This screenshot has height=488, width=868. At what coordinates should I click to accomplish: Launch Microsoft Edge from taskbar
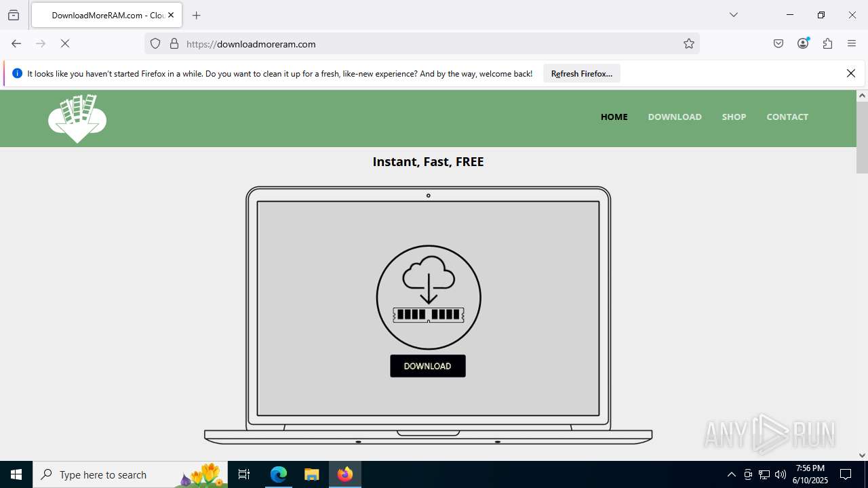279,474
